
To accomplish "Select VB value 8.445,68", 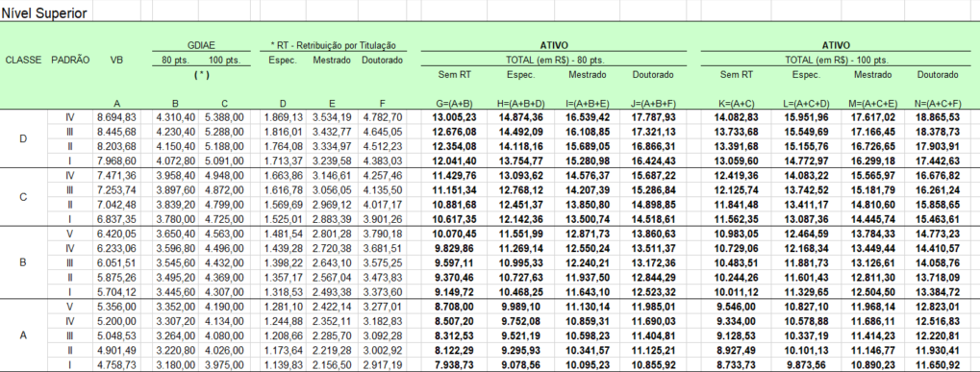I will pos(117,132).
